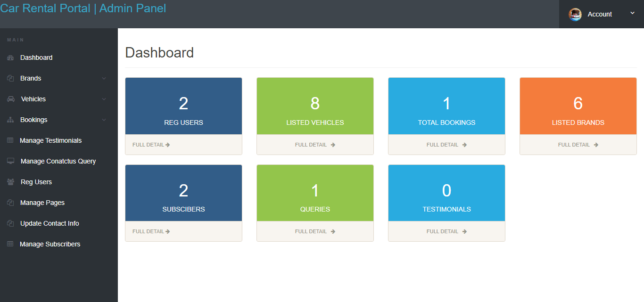The image size is (644, 302).
Task: Click the Bookings sidebar icon
Action: point(10,120)
